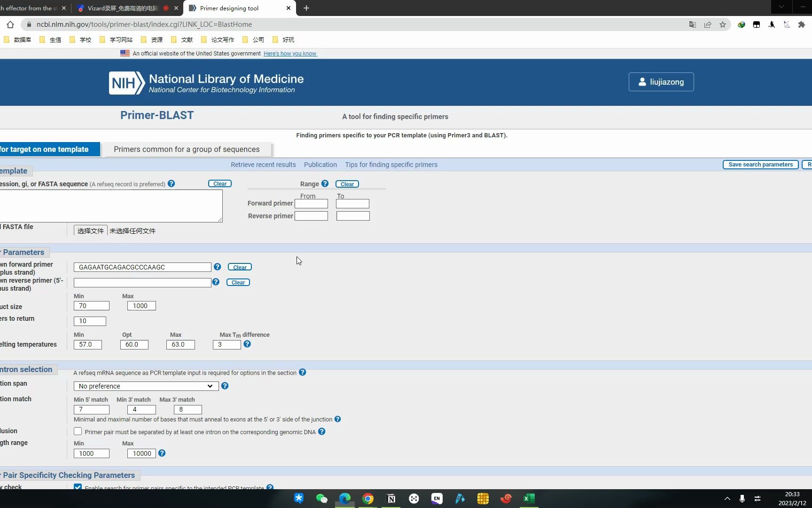Open share page icon in address bar
Viewport: 812px width, 508px height.
click(708, 24)
